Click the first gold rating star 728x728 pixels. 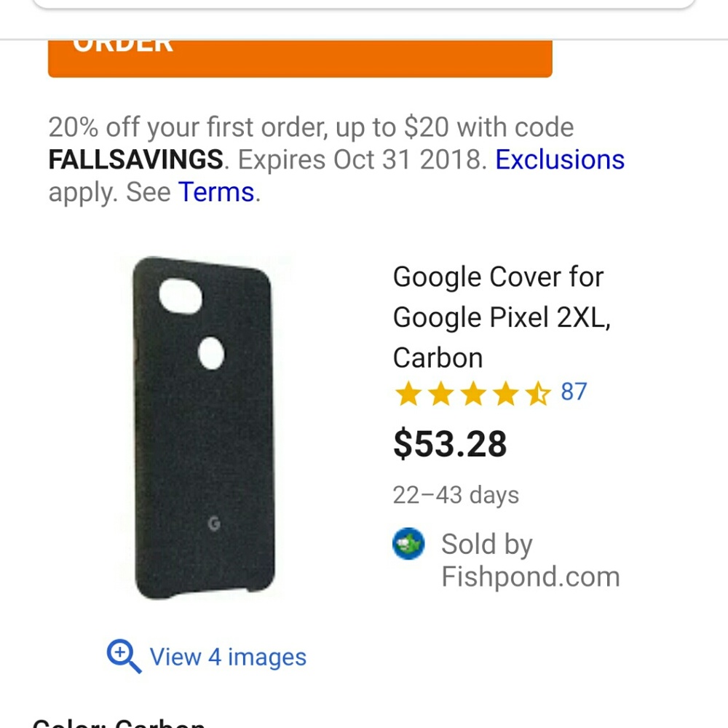point(408,394)
